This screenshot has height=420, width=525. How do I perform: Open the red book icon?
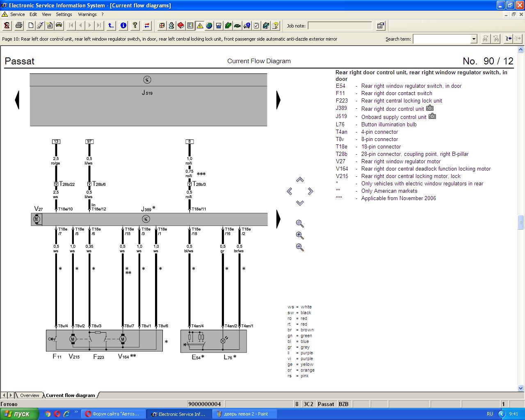pyautogui.click(x=181, y=25)
